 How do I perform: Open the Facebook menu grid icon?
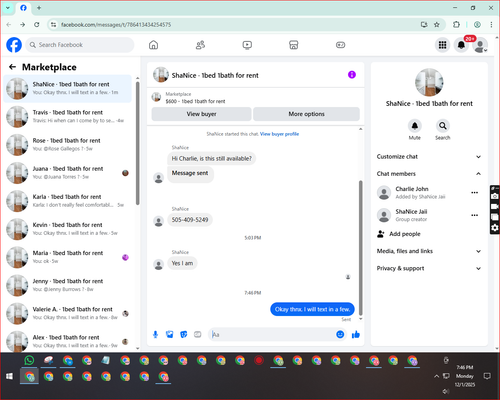(x=442, y=45)
